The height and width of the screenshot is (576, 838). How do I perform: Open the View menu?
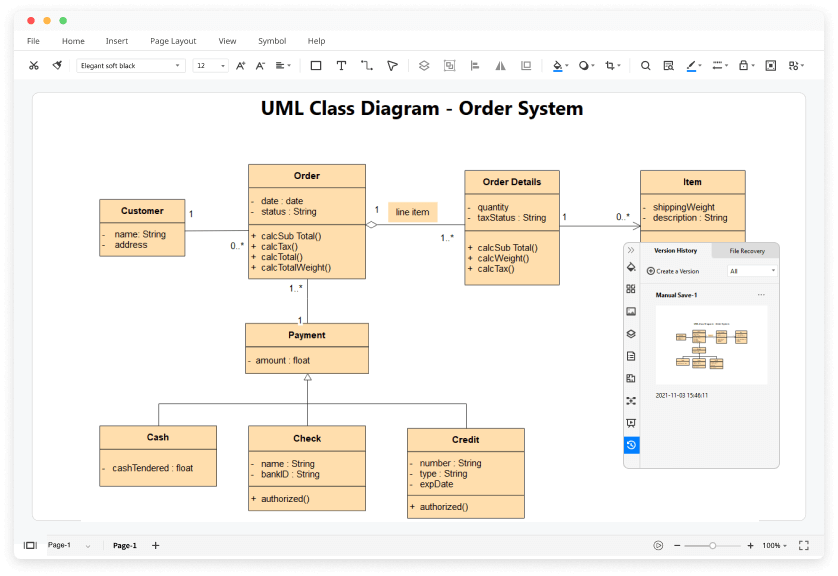pos(227,41)
